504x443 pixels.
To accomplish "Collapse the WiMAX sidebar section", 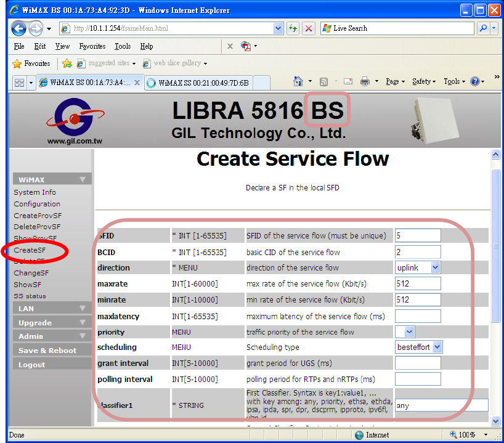I will point(52,179).
